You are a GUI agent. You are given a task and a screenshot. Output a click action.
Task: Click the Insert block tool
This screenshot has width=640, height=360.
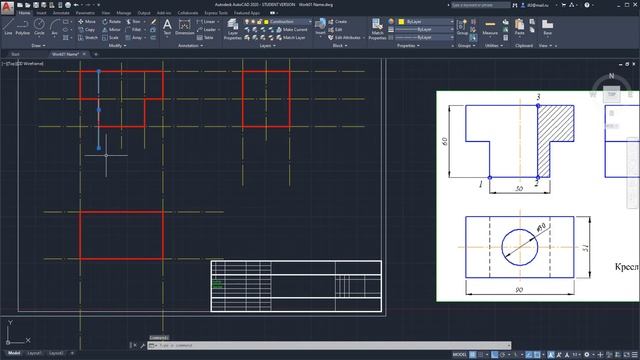(x=320, y=27)
